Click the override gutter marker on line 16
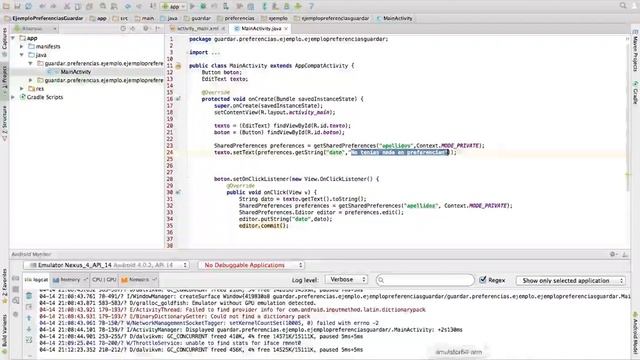The width and height of the screenshot is (640, 360). click(x=178, y=99)
